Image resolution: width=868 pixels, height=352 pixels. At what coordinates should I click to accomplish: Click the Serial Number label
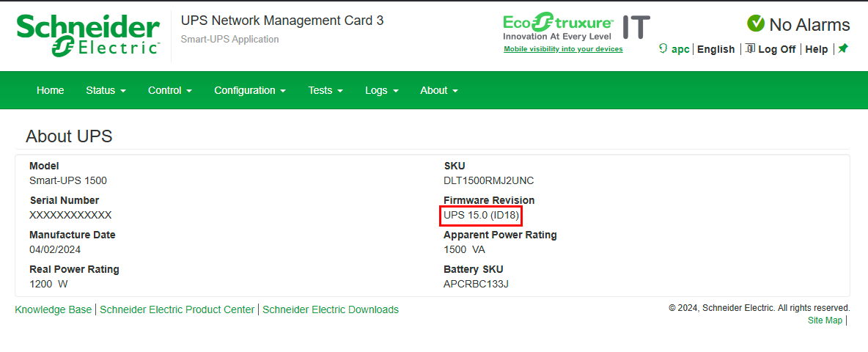click(65, 200)
